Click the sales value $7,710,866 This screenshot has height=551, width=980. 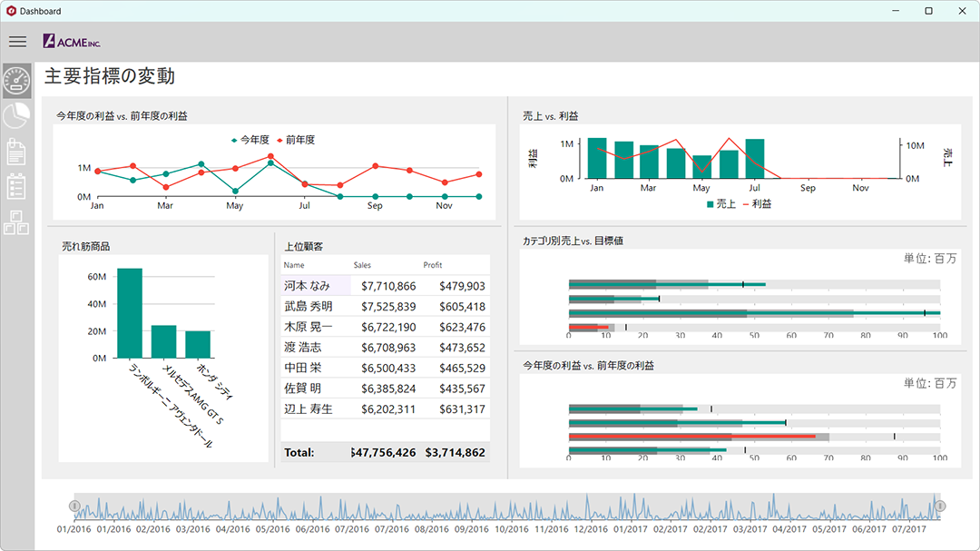tap(388, 286)
